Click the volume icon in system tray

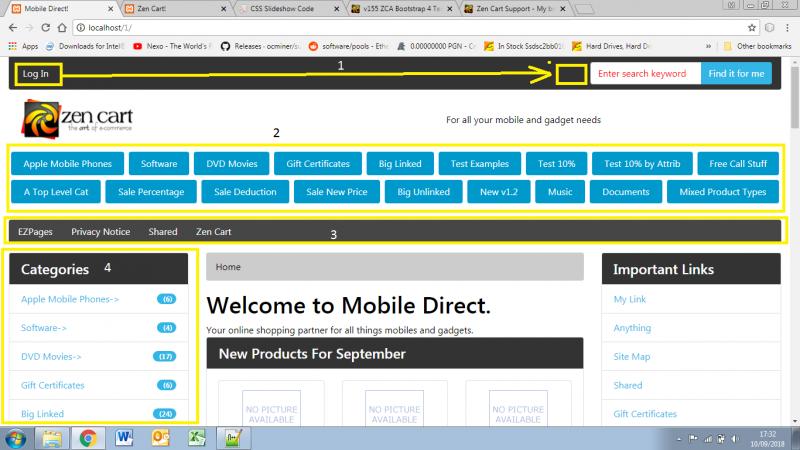click(x=735, y=439)
